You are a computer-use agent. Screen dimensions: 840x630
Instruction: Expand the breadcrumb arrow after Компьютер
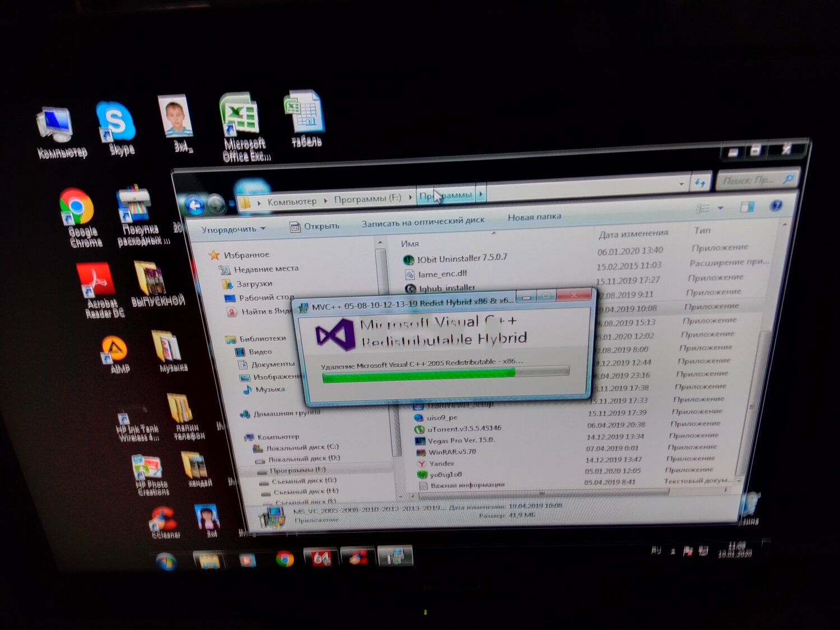tap(325, 200)
